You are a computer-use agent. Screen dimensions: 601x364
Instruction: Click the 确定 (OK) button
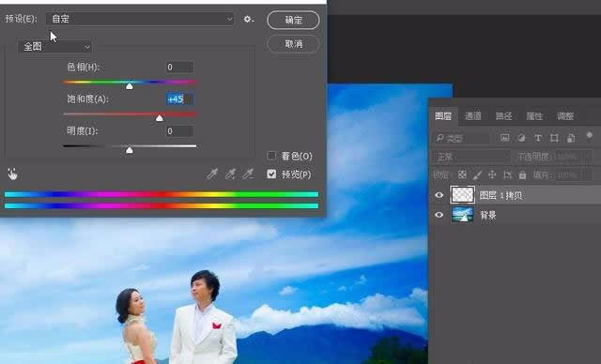tap(293, 20)
